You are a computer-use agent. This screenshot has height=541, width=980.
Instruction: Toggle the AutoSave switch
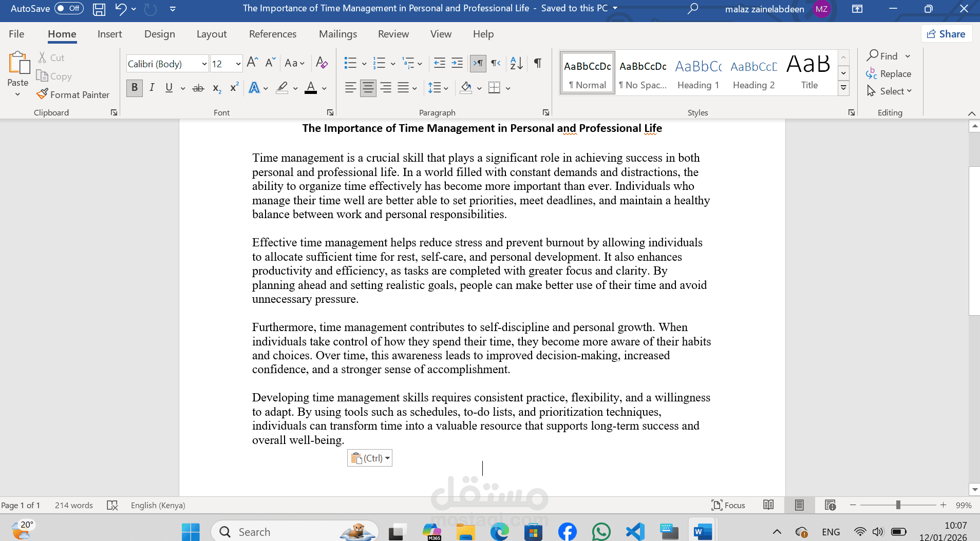click(69, 8)
